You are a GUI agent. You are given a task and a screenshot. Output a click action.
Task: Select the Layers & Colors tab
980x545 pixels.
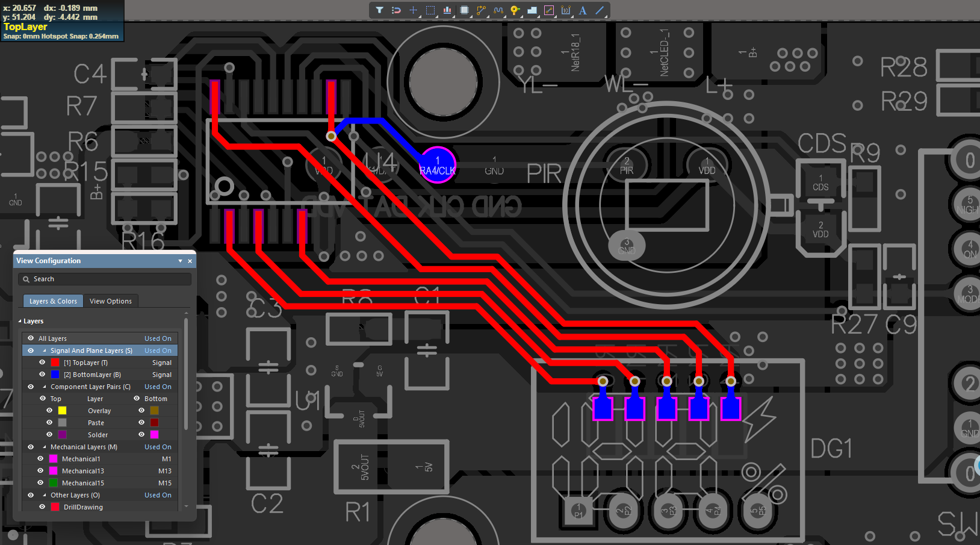[x=53, y=301]
